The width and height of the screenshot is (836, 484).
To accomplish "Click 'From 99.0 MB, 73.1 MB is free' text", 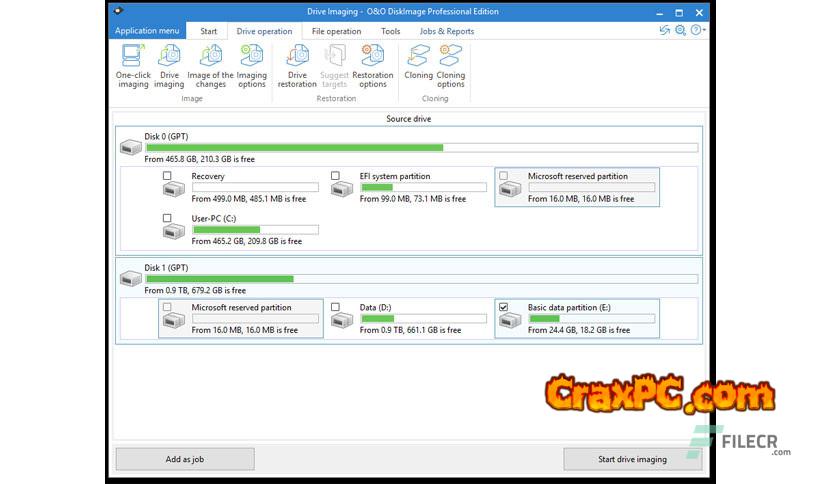I will point(413,199).
